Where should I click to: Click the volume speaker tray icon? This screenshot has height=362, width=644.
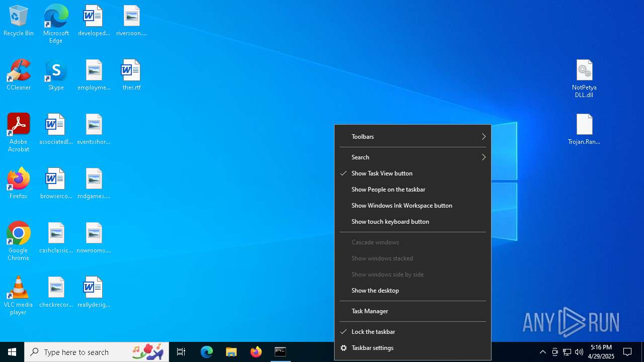[x=579, y=352]
